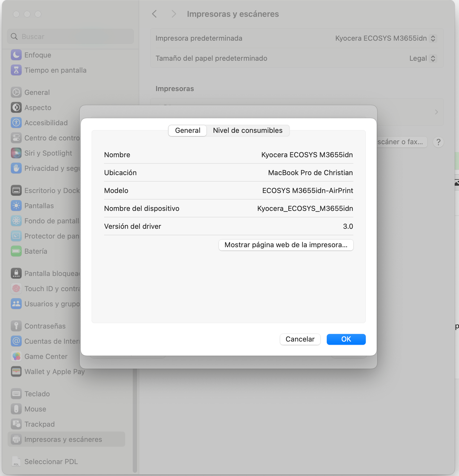Switch to Nivel de consumibles tab
Viewport: 459px width, 476px height.
point(248,130)
